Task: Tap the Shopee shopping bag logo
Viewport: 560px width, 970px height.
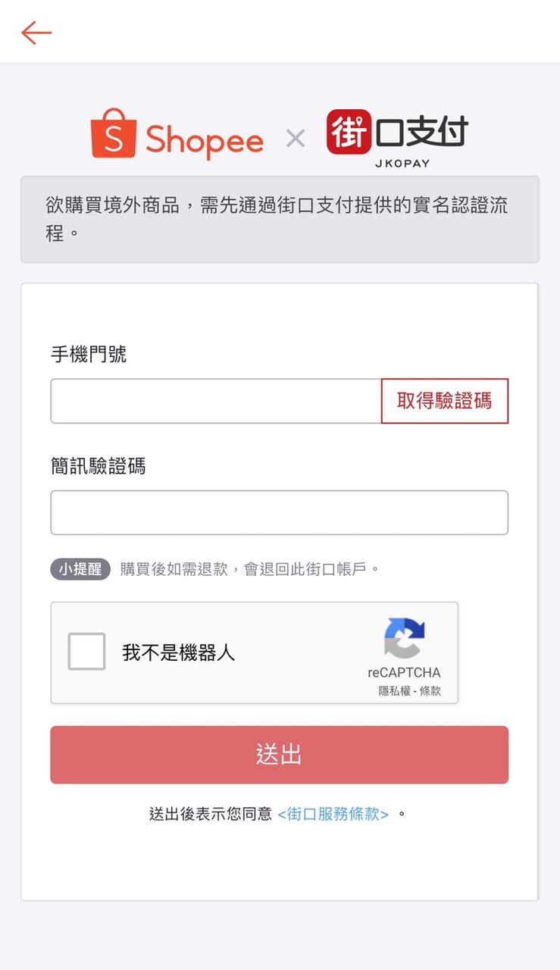Action: [113, 133]
